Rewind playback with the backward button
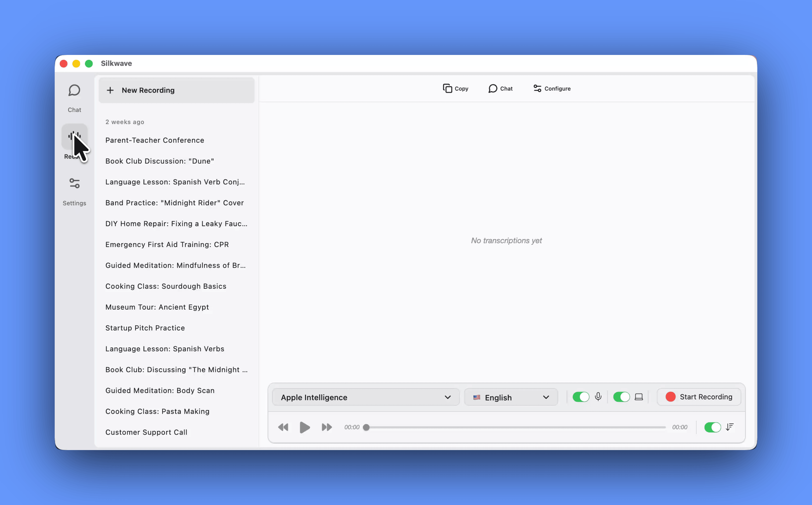This screenshot has width=812, height=505. coord(283,427)
